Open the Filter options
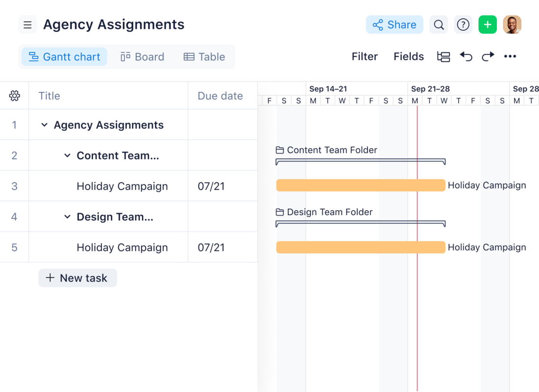Screen dimensions: 539x392 click(x=365, y=56)
